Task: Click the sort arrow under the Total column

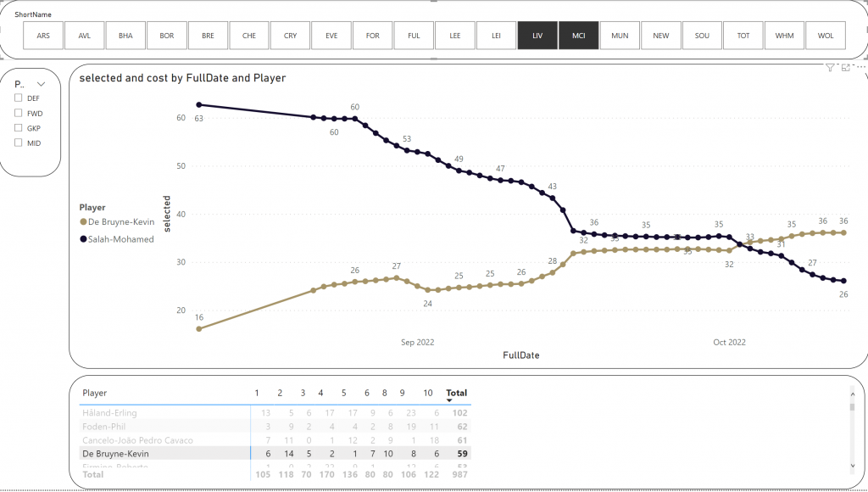Action: pyautogui.click(x=449, y=400)
